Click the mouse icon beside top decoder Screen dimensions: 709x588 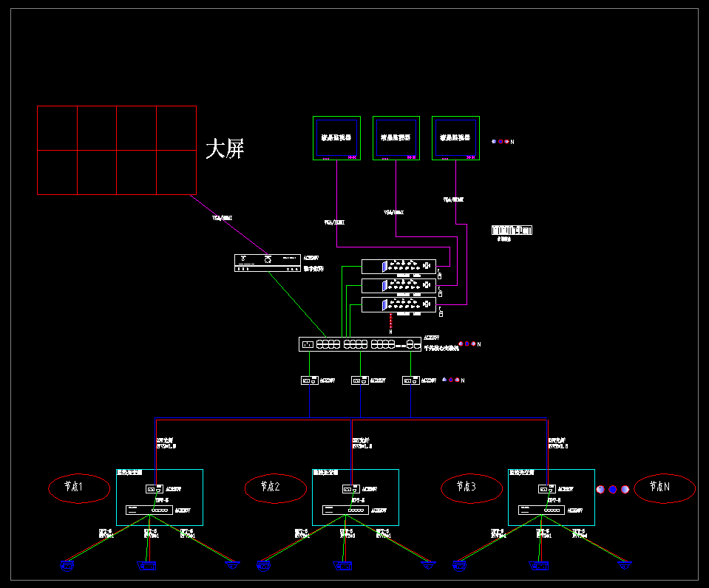[439, 274]
